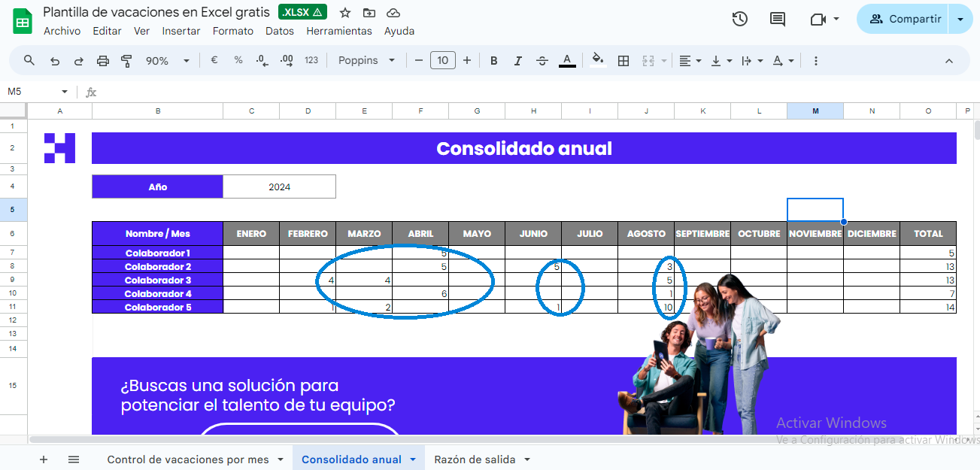Click the undo arrow icon
The image size is (980, 470).
[x=54, y=61]
